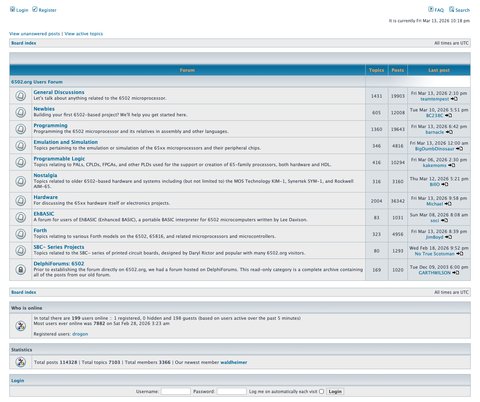
Task: View latest post icon next to GARTHWILSON
Action: [456, 273]
